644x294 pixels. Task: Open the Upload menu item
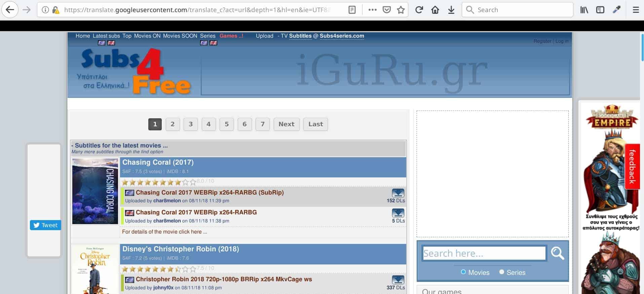click(265, 36)
